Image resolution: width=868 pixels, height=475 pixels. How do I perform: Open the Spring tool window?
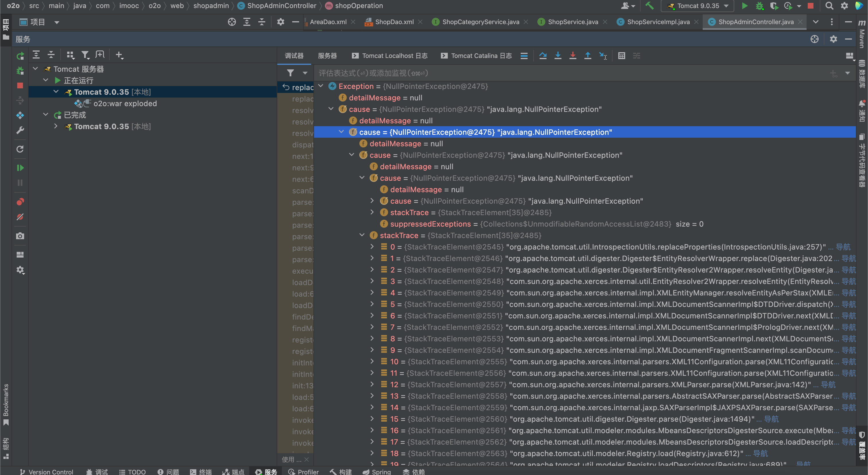pos(377,471)
